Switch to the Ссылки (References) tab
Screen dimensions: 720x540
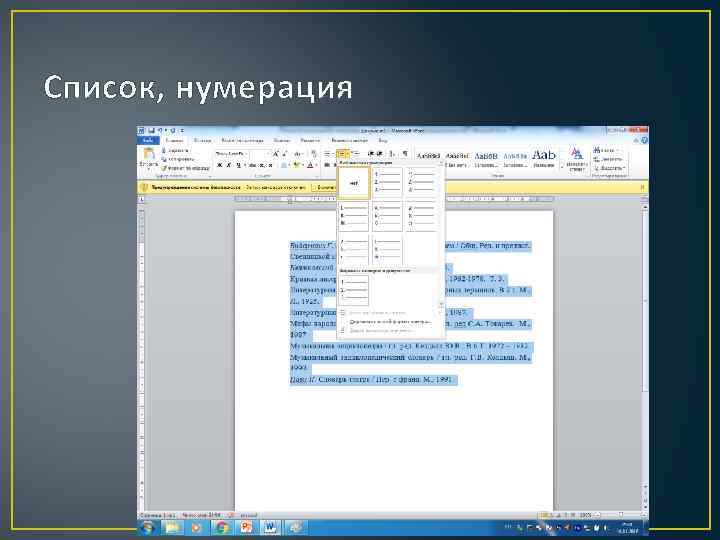tap(282, 141)
